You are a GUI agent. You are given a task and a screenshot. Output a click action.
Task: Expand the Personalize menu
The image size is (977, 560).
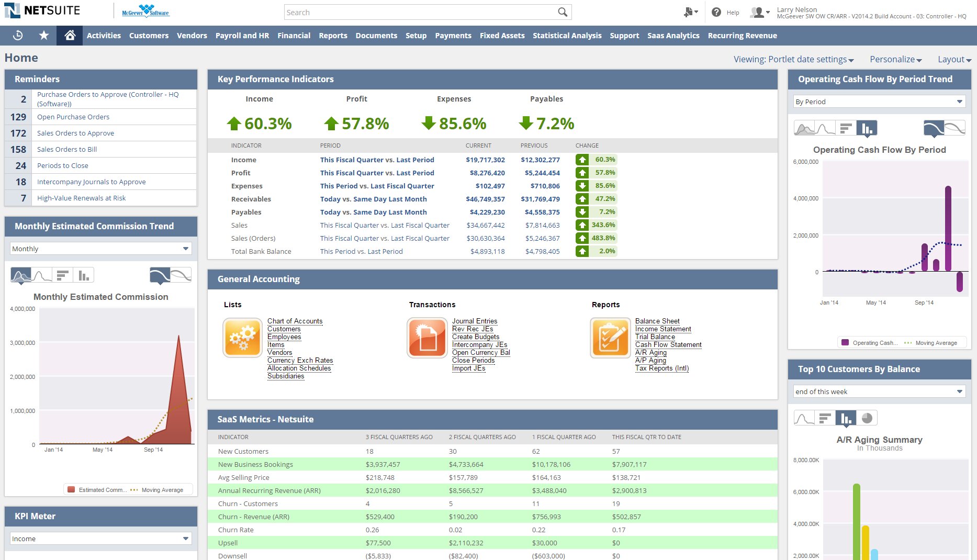(895, 59)
